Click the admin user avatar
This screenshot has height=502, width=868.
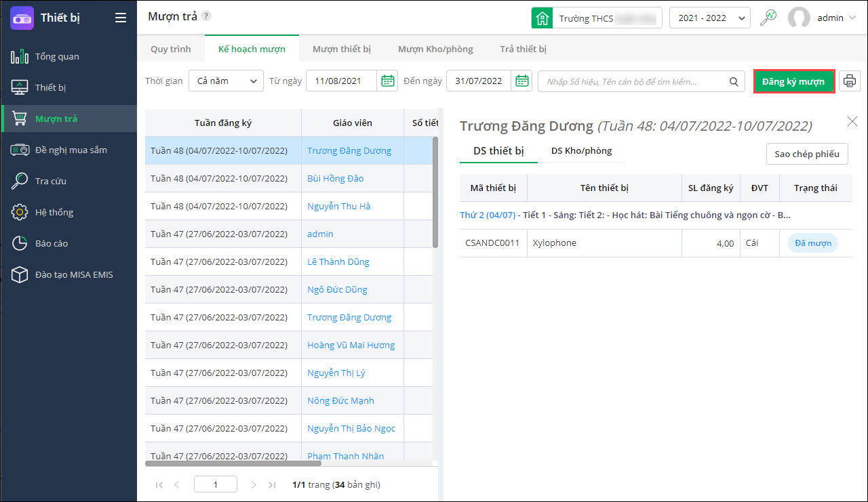coord(800,18)
